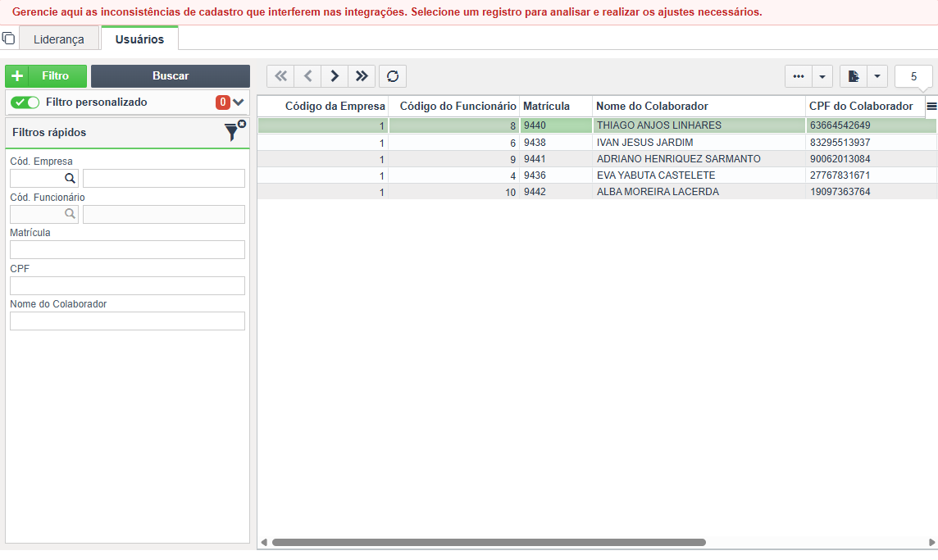Go to previous page of results
The image size is (938, 560).
point(307,76)
